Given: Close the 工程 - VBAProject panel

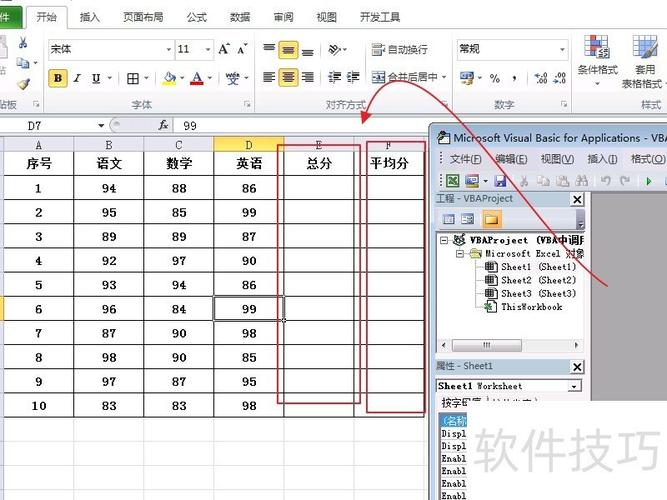Looking at the screenshot, I should tap(577, 199).
